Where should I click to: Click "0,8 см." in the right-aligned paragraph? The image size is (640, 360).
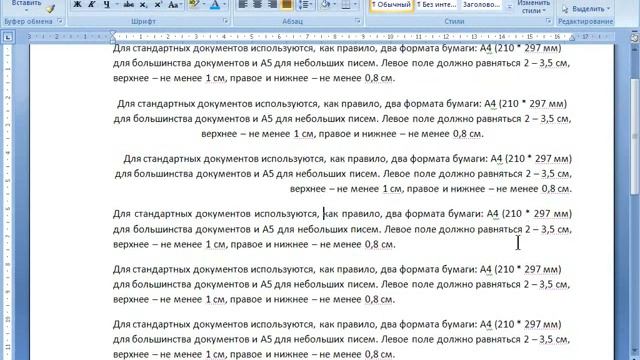[557, 189]
